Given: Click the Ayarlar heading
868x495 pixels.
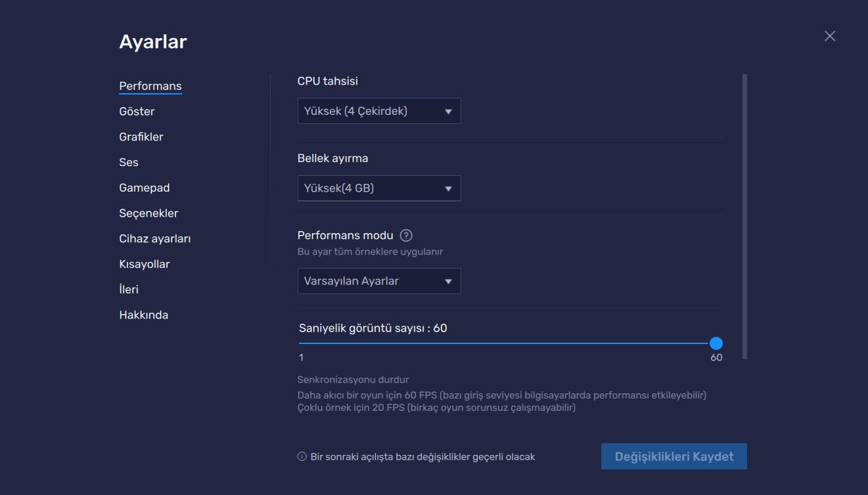Looking at the screenshot, I should pyautogui.click(x=153, y=42).
